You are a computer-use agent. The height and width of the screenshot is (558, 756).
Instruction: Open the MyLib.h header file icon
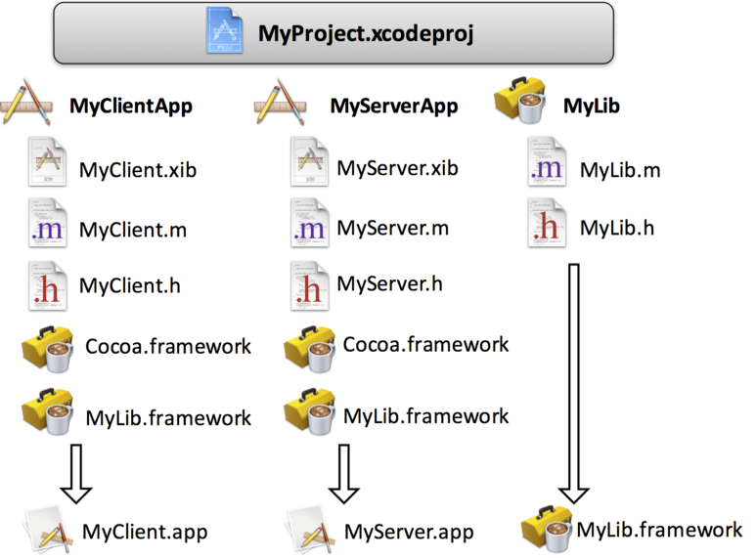[545, 227]
